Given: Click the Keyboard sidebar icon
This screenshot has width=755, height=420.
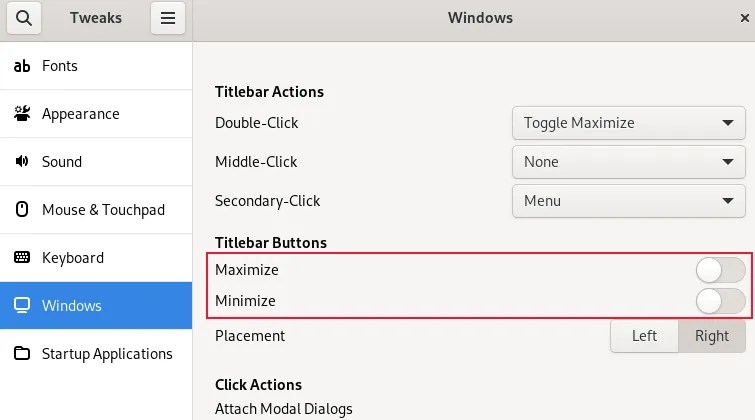Looking at the screenshot, I should pos(22,258).
